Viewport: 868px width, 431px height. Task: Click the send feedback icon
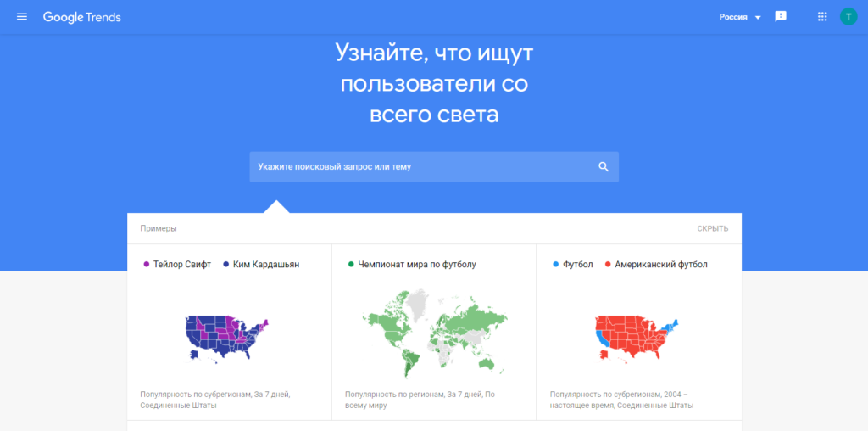pyautogui.click(x=781, y=17)
